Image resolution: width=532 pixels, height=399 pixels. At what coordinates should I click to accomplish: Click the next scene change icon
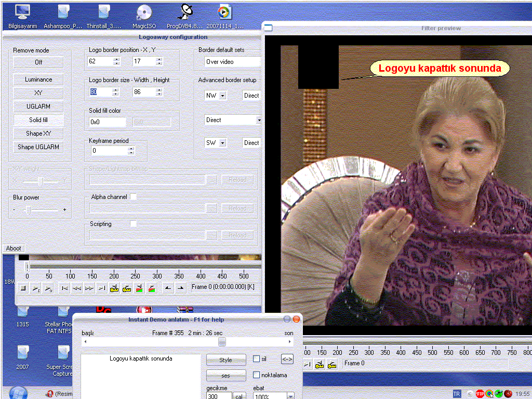(x=152, y=288)
